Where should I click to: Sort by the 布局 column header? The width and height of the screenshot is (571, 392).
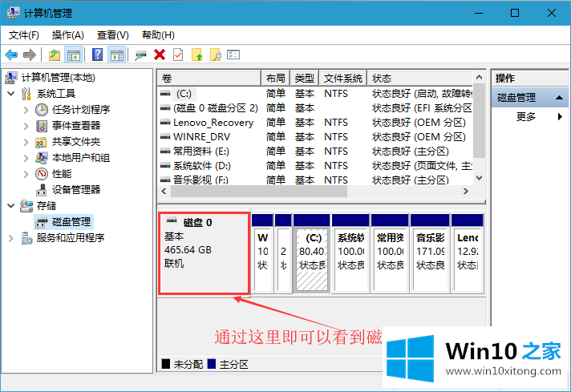(276, 79)
